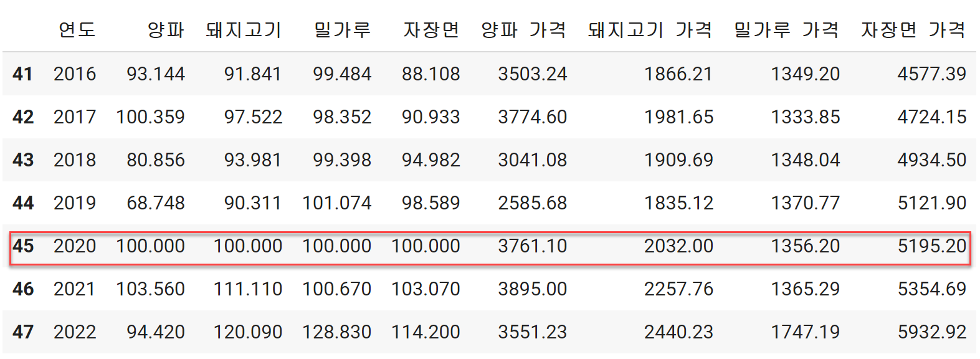The height and width of the screenshot is (359, 980).
Task: Click the "돼지고기 가격" column header
Action: point(650,29)
